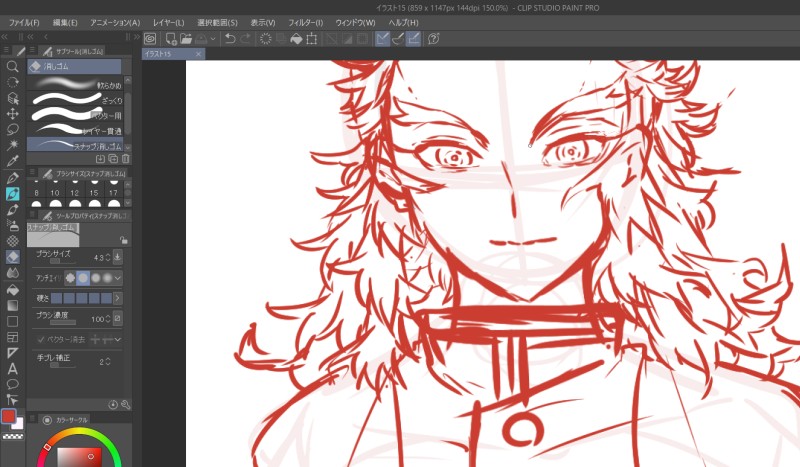This screenshot has width=800, height=467.
Task: Select the Rotate view tool
Action: pyautogui.click(x=12, y=82)
